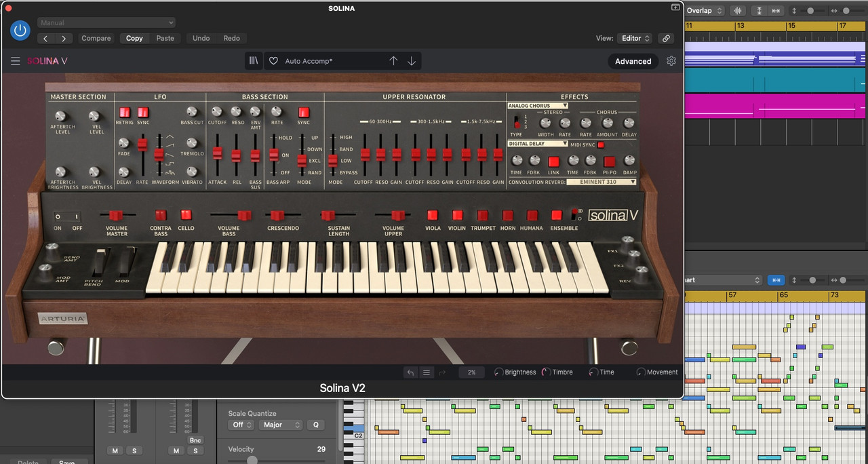Go to previous plugin setting arrow
868x464 pixels.
click(x=45, y=39)
